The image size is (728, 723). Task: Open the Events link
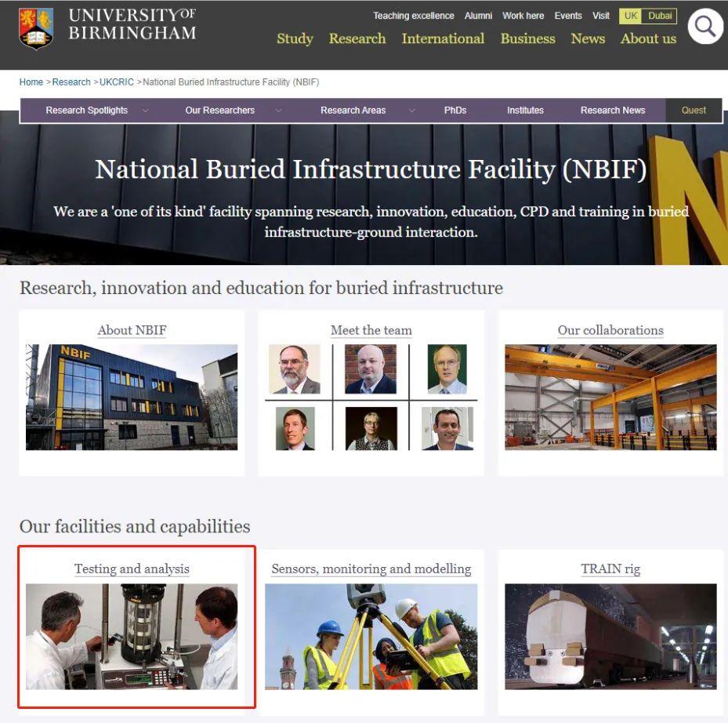568,16
